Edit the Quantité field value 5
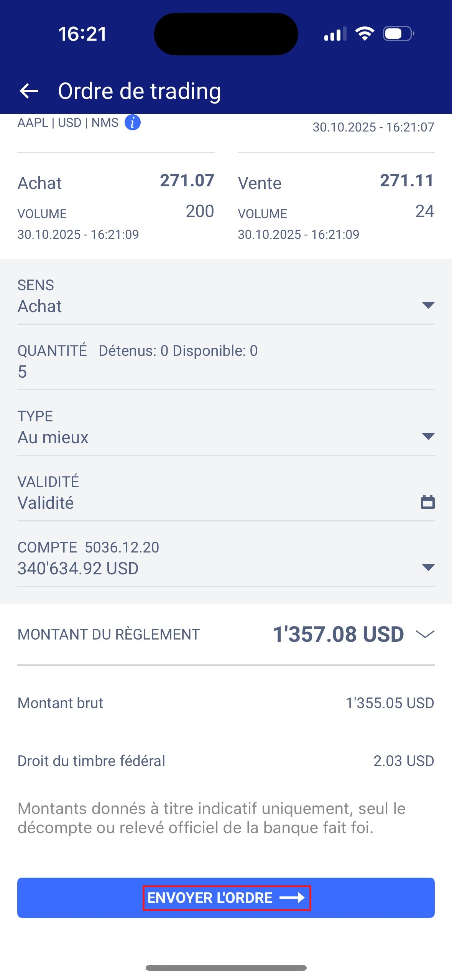The width and height of the screenshot is (452, 980). click(x=225, y=372)
